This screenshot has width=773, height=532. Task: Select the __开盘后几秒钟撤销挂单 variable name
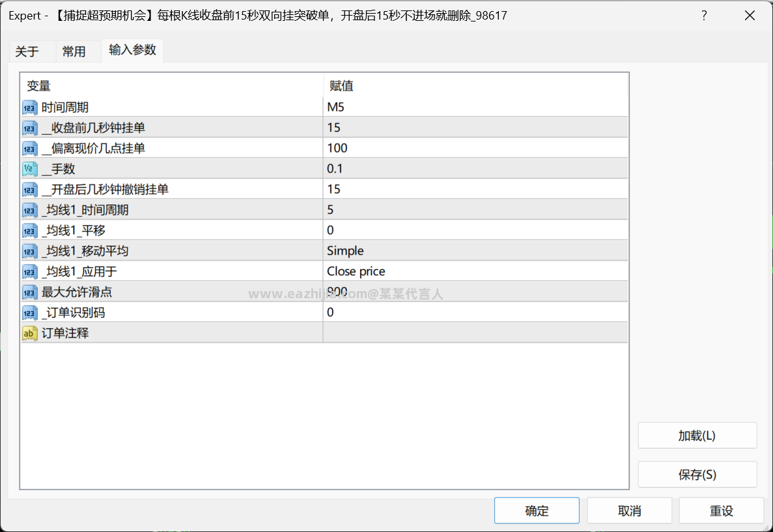click(105, 190)
